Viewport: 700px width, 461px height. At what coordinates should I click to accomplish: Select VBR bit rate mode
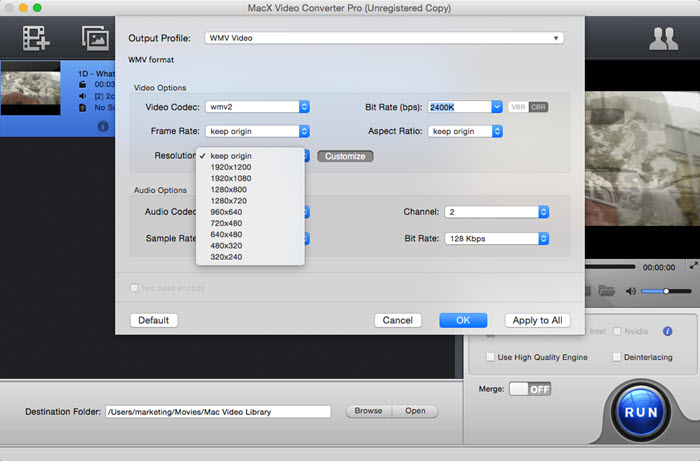coord(518,107)
